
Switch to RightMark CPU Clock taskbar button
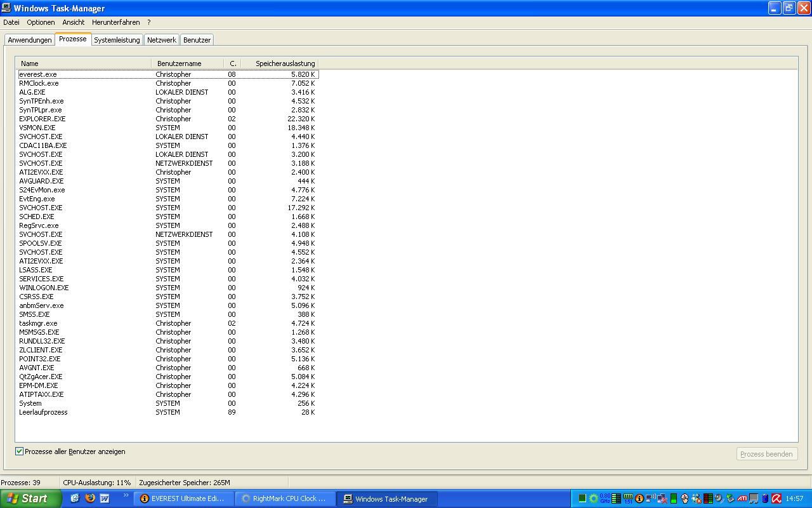[285, 498]
